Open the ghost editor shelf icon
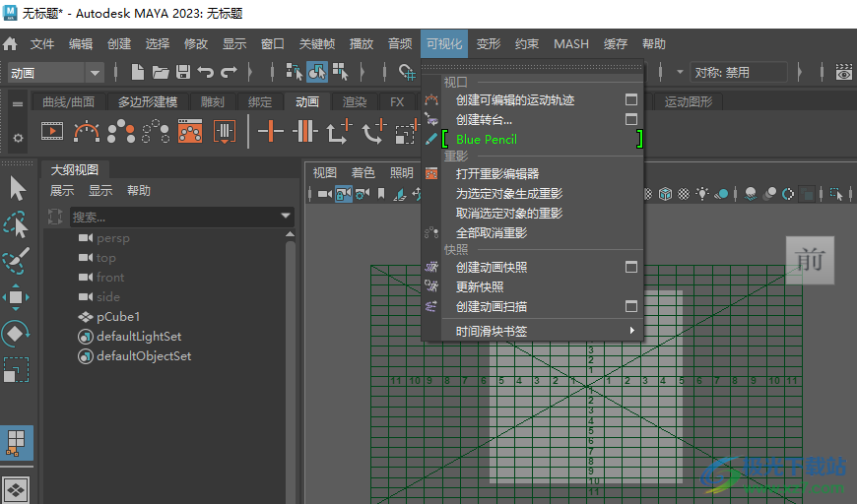 click(x=190, y=132)
